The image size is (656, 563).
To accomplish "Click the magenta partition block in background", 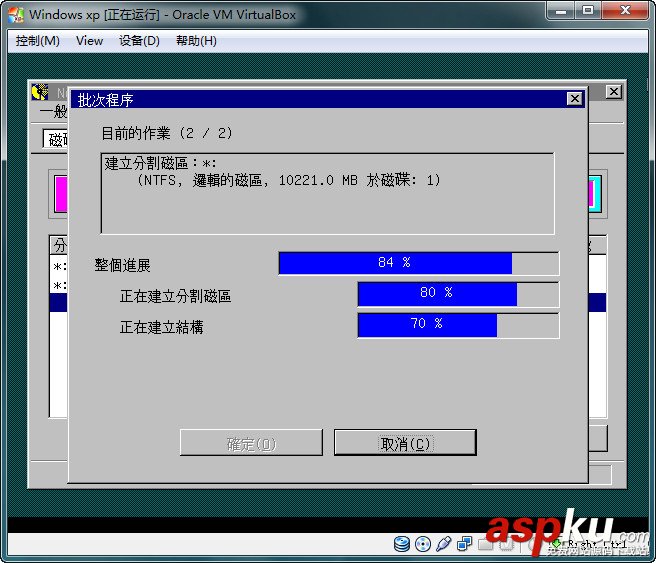I will 61,194.
